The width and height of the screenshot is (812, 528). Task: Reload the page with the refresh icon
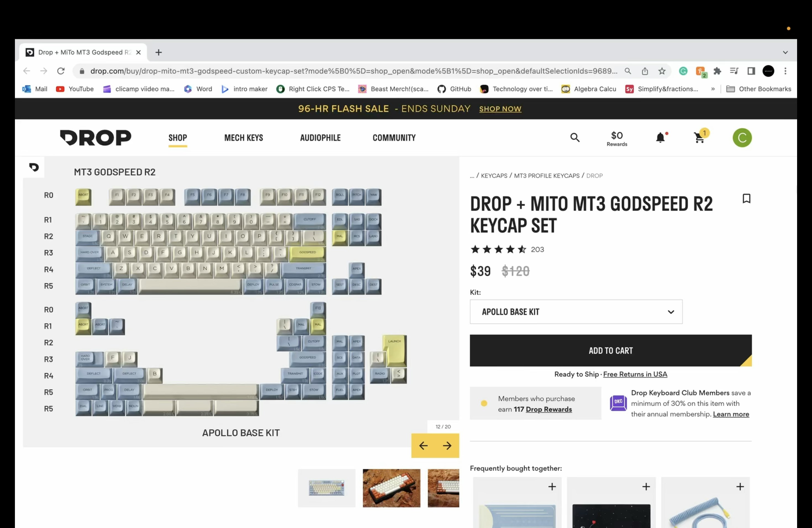point(61,71)
